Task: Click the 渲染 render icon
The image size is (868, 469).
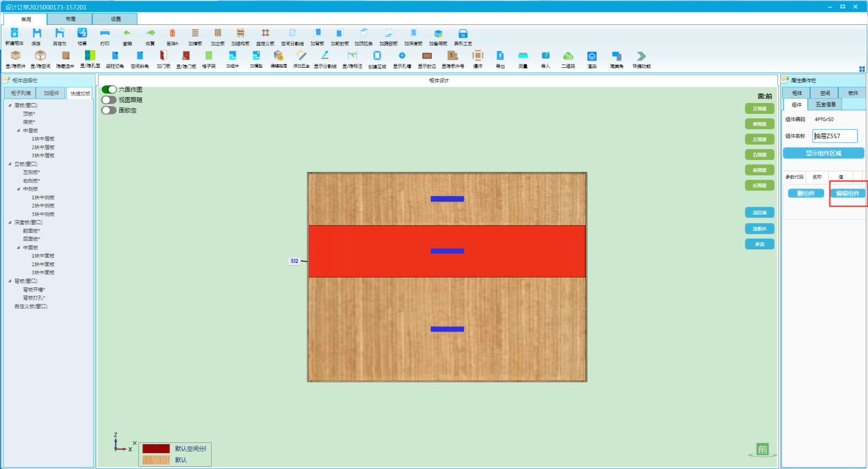Action: 592,56
